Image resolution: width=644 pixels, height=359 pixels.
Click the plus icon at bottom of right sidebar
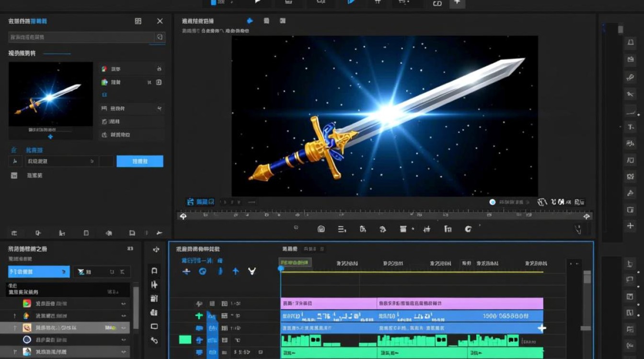click(631, 226)
